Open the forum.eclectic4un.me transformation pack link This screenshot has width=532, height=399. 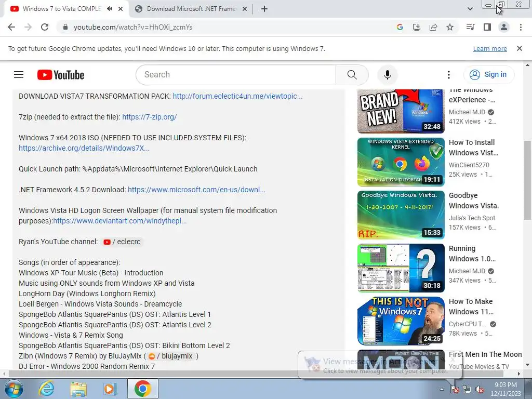[x=237, y=96]
